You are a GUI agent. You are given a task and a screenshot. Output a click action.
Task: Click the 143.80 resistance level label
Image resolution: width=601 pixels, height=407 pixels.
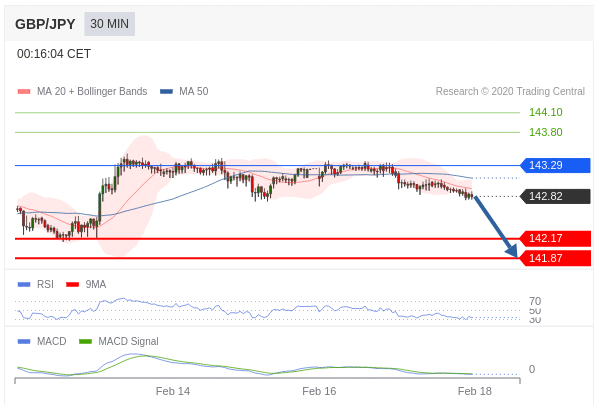point(545,132)
